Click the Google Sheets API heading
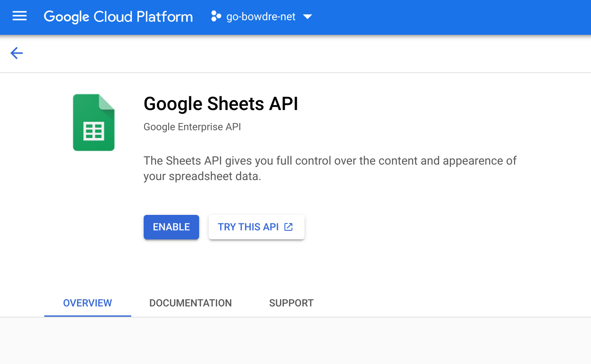Screen dimensions: 591x364 (x=221, y=104)
